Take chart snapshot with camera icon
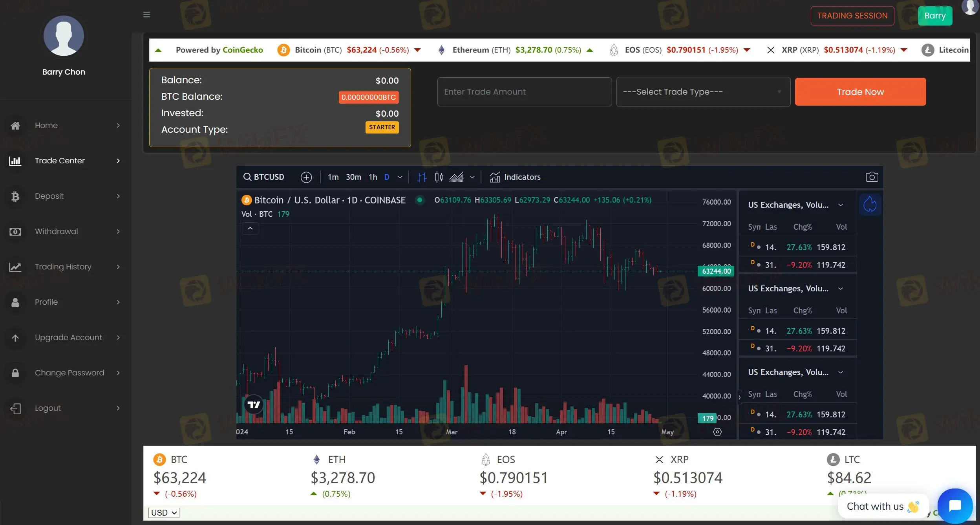This screenshot has width=980, height=525. 872,177
